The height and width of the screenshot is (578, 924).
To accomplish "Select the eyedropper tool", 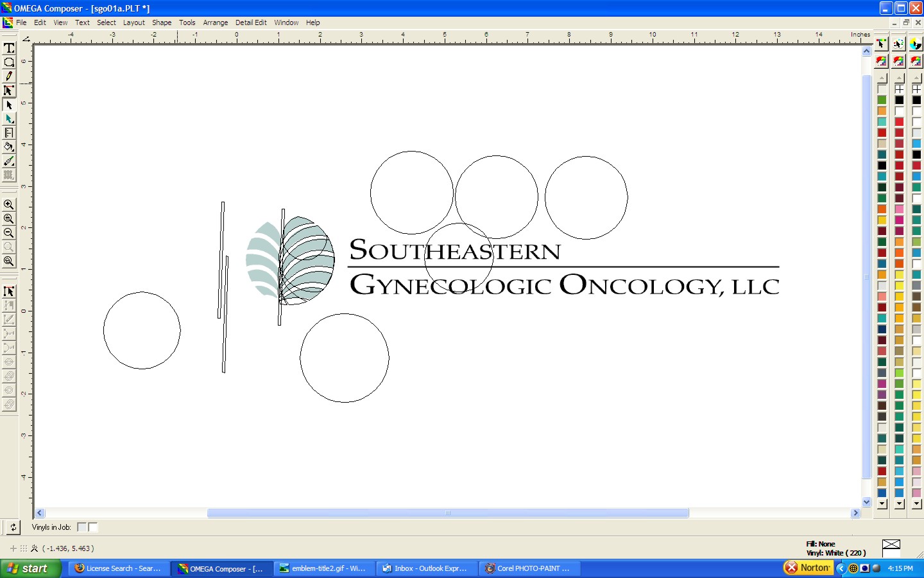I will (9, 161).
